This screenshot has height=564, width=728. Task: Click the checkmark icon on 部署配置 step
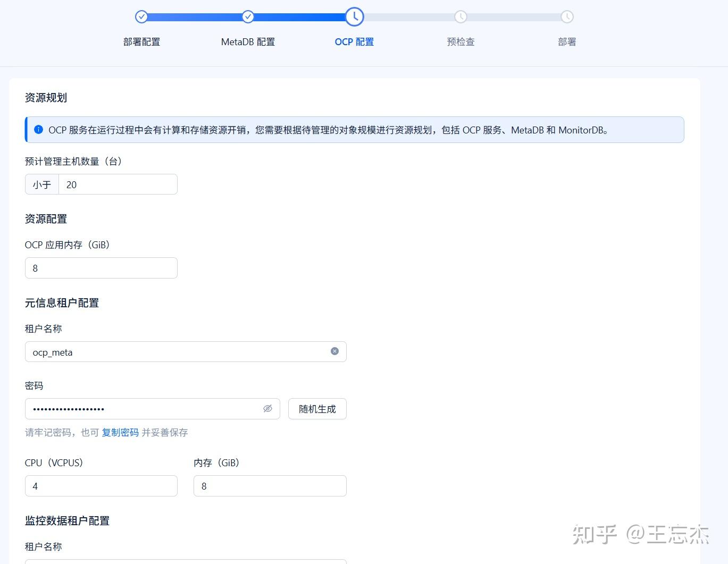tap(141, 16)
